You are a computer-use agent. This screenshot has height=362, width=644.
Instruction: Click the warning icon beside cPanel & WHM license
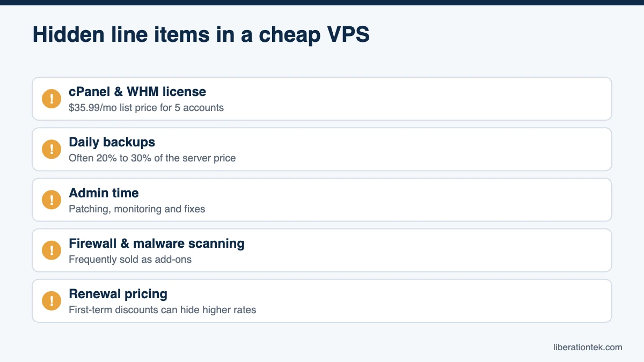coord(52,99)
